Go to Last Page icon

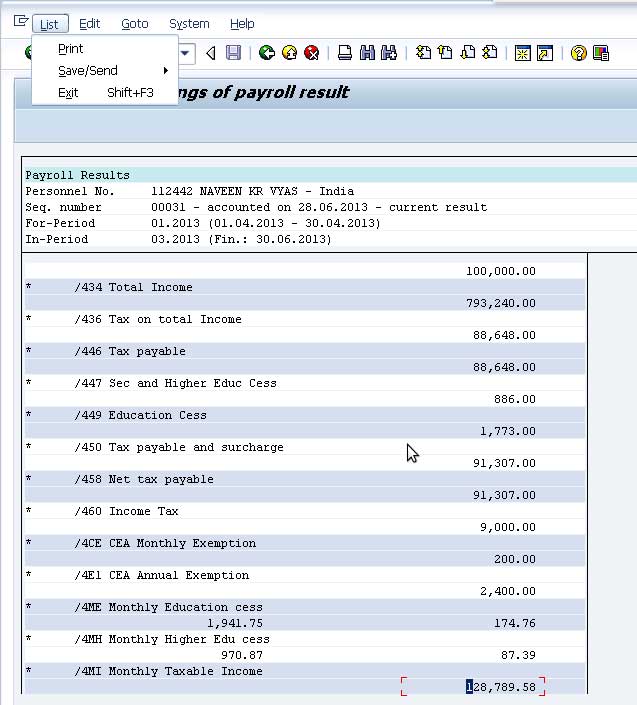[490, 53]
